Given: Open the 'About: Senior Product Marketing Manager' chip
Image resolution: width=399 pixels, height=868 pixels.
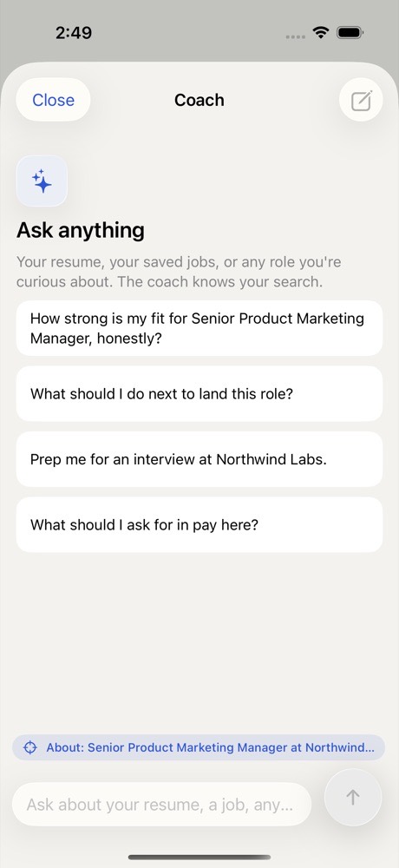Looking at the screenshot, I should tap(199, 747).
